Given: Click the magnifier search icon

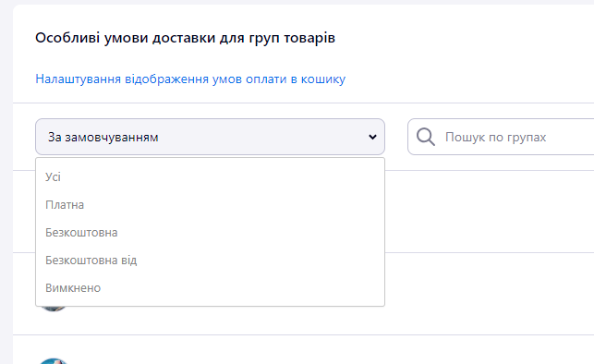Looking at the screenshot, I should coord(426,137).
